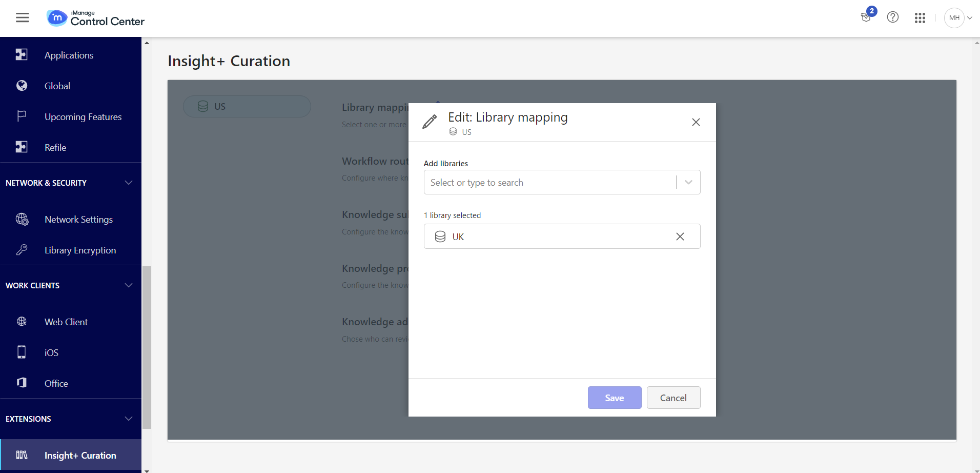Open notifications with badge 2
This screenshot has height=473, width=980.
[867, 17]
